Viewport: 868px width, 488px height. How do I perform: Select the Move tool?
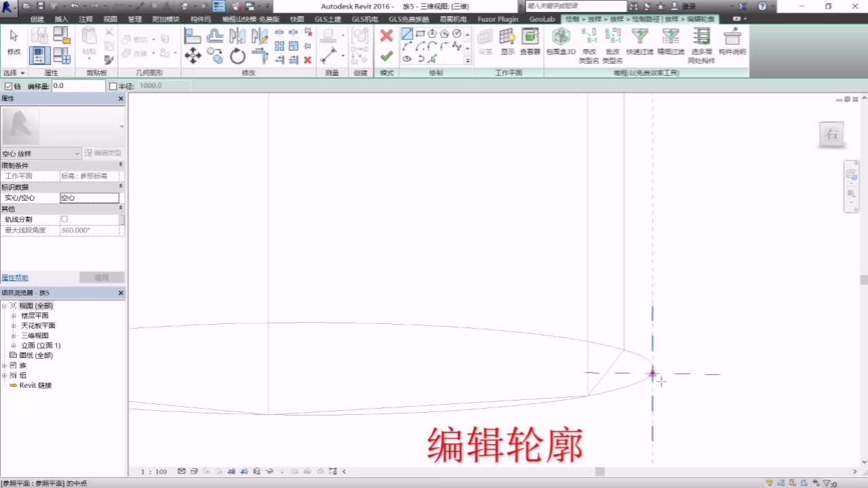pyautogui.click(x=193, y=56)
